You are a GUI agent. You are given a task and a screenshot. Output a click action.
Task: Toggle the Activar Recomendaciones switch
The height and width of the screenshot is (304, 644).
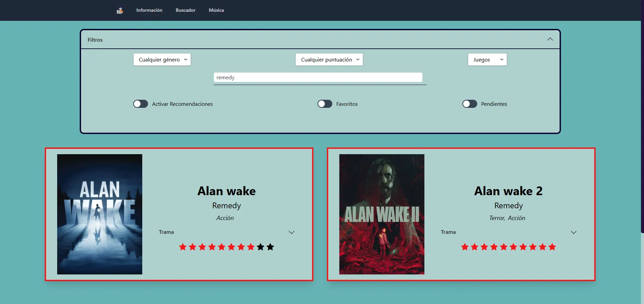[x=141, y=104]
